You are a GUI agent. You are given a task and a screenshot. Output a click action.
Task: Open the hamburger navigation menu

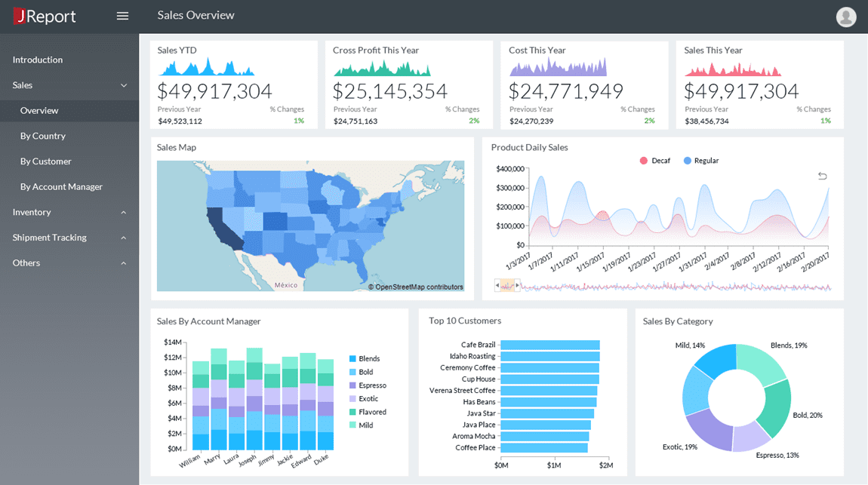122,16
